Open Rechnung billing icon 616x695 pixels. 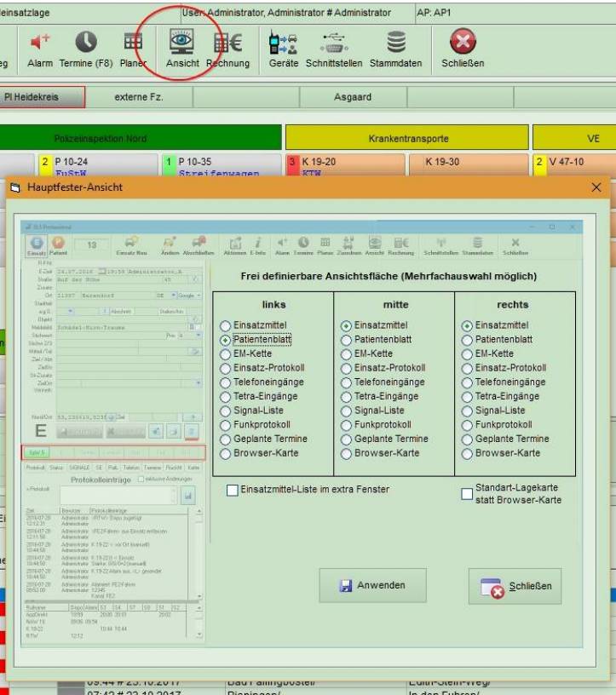pos(227,42)
